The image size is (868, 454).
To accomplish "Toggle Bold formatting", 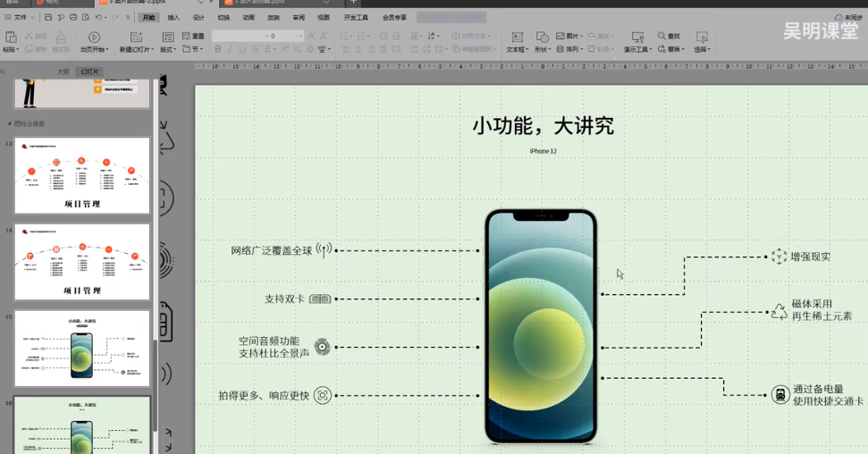I will [217, 49].
